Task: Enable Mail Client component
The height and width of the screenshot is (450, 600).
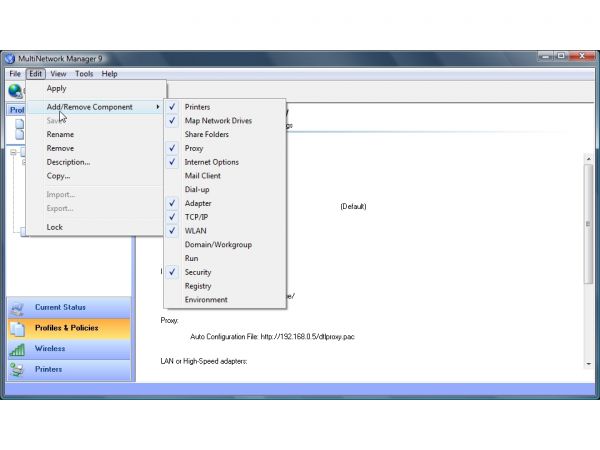Action: 225,176
